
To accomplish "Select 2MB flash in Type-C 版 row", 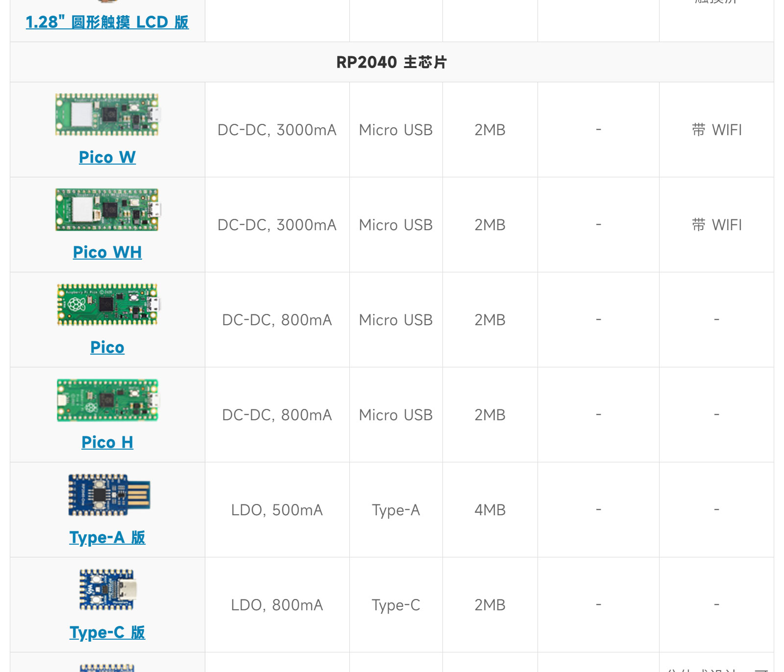I will pyautogui.click(x=490, y=605).
